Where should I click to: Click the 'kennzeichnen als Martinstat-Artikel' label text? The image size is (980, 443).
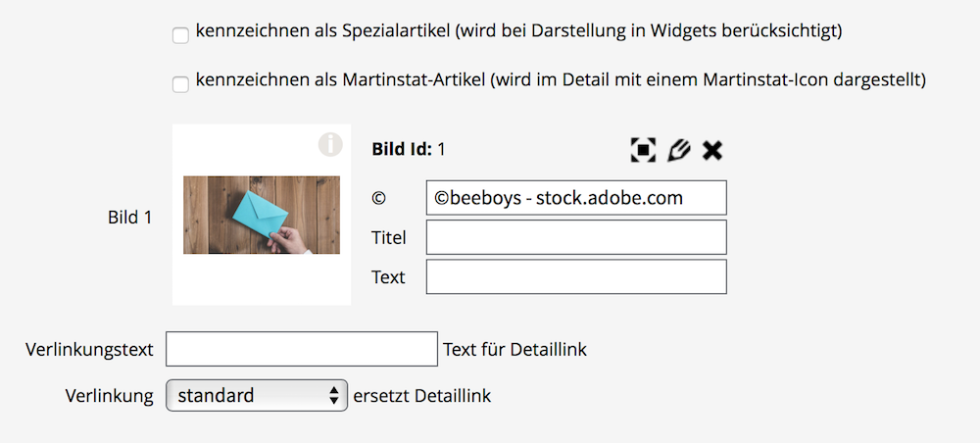[x=561, y=79]
